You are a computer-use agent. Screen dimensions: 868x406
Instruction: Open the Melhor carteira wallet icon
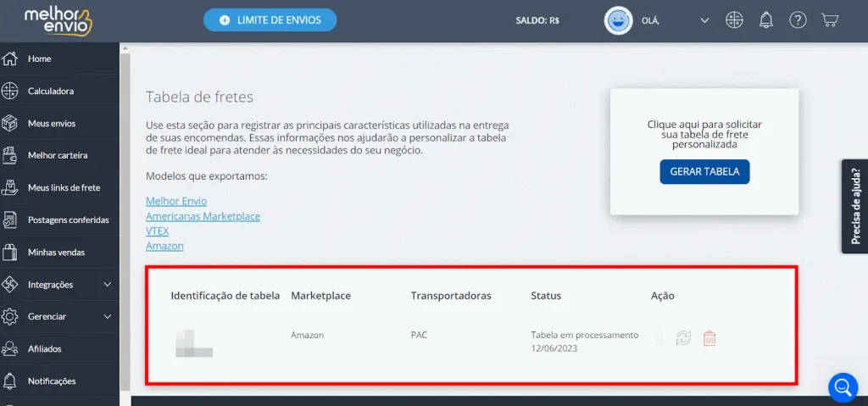pyautogui.click(x=10, y=155)
